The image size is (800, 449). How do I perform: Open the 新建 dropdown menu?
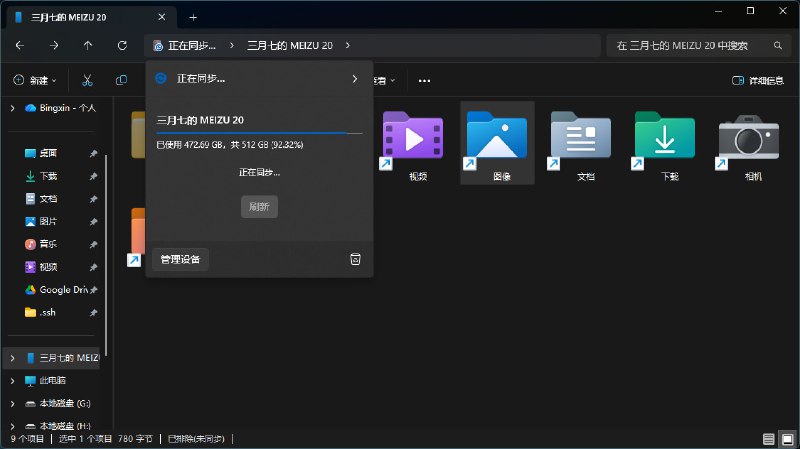tap(35, 80)
